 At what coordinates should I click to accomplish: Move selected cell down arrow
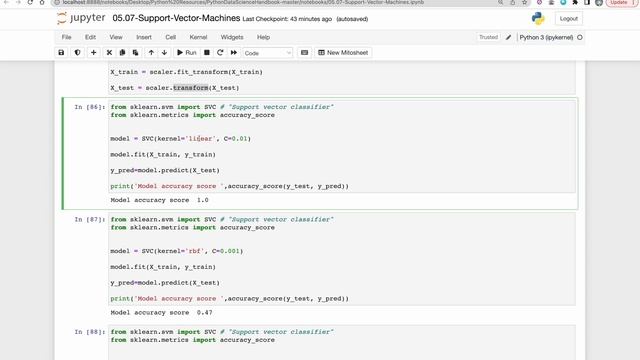[164, 53]
